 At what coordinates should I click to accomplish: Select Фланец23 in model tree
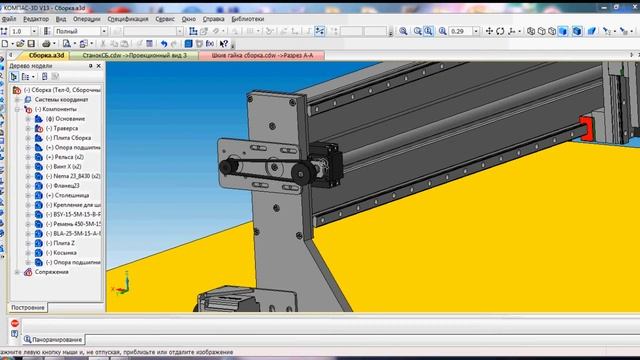pyautogui.click(x=62, y=186)
